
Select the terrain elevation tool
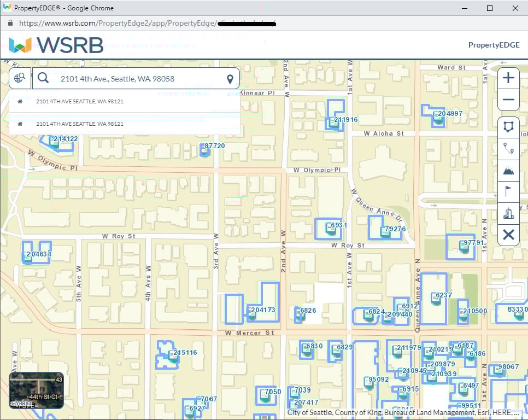click(508, 170)
